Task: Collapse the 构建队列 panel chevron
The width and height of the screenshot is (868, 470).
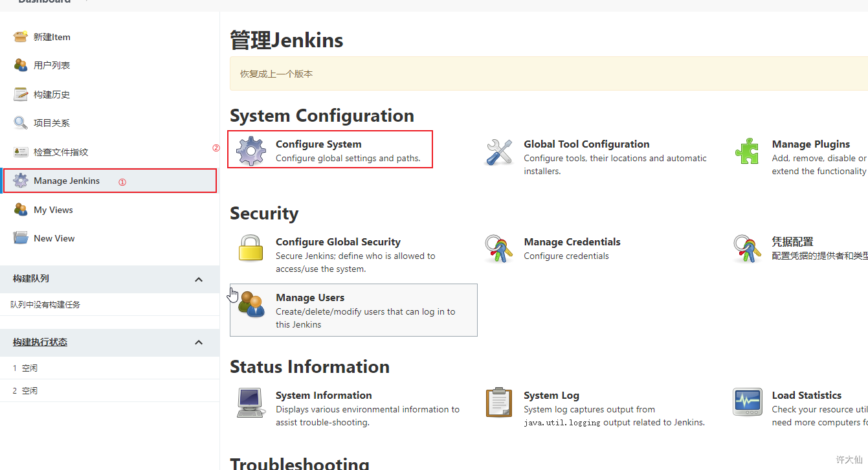Action: [x=199, y=279]
